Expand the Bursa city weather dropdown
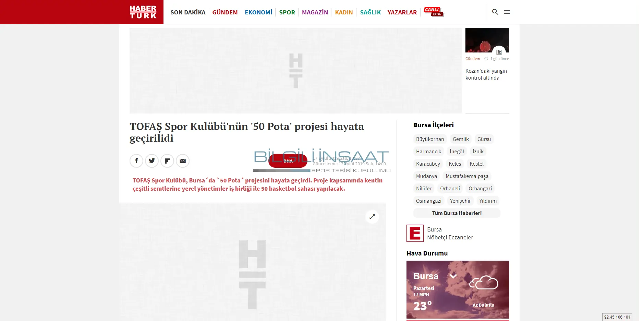Viewport: 644px width, 321px height. [x=453, y=276]
